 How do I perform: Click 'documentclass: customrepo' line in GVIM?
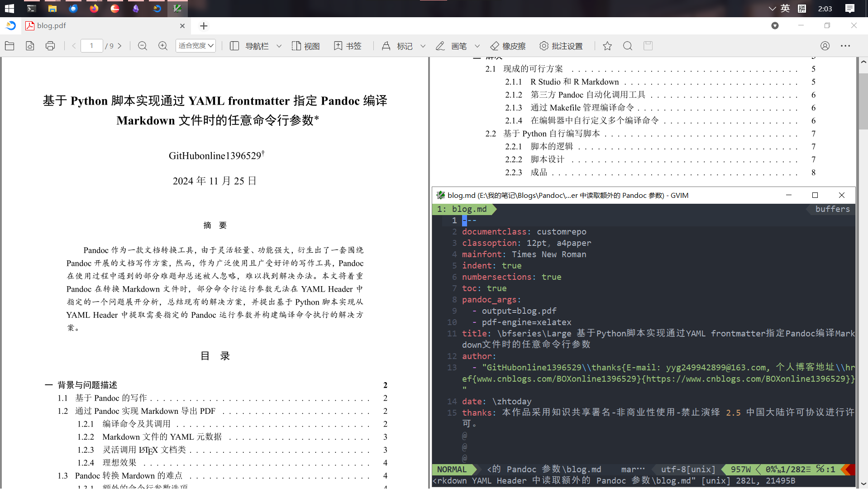click(524, 232)
